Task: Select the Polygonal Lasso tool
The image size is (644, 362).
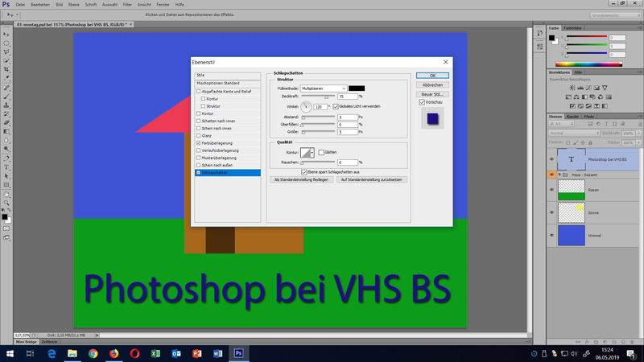Action: coord(6,52)
